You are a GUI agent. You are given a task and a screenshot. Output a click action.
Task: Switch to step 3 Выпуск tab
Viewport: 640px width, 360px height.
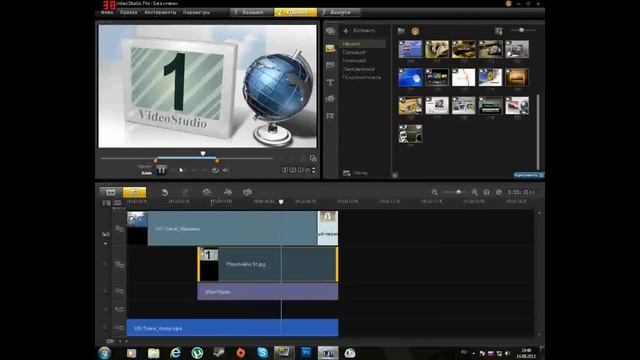[340, 12]
